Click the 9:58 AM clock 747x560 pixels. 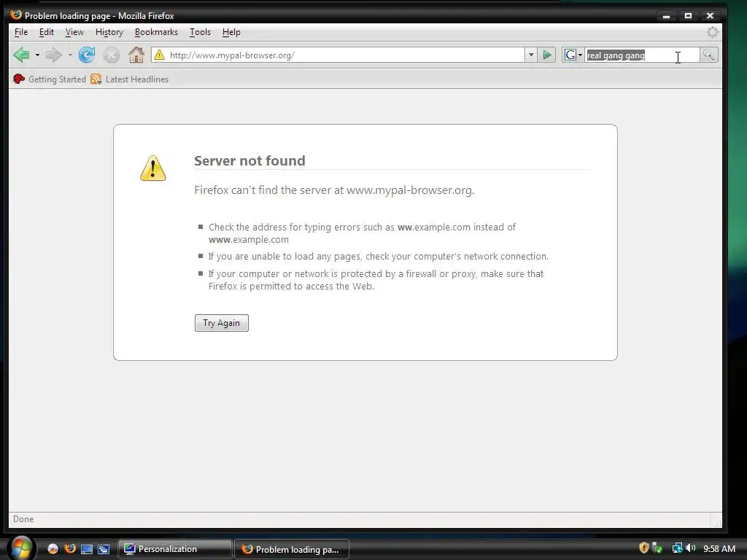point(719,548)
